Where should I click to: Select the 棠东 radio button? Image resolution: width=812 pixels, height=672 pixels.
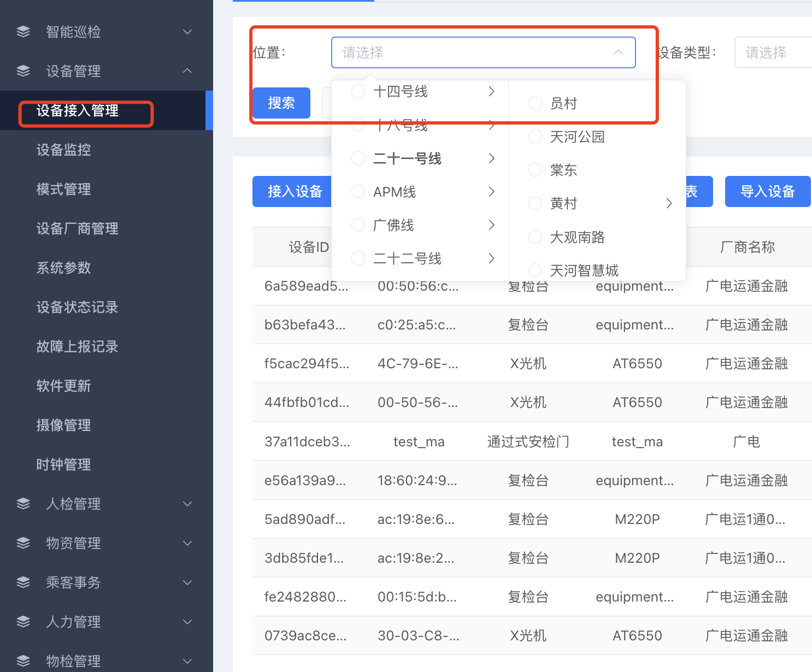[x=535, y=170]
